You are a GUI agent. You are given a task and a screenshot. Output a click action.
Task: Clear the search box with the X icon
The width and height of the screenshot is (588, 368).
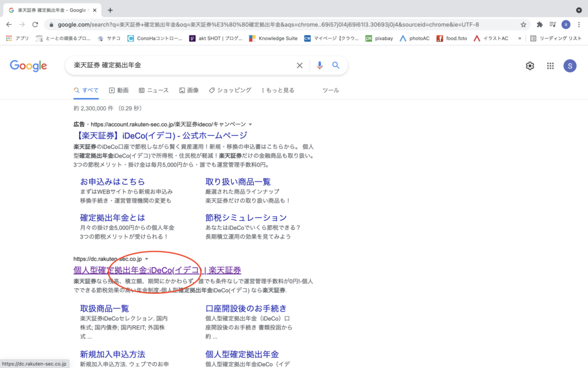click(299, 66)
